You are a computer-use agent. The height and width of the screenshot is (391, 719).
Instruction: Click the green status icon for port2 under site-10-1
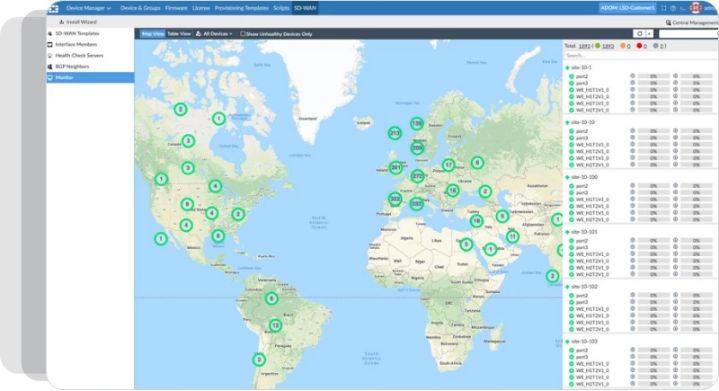[x=571, y=77]
